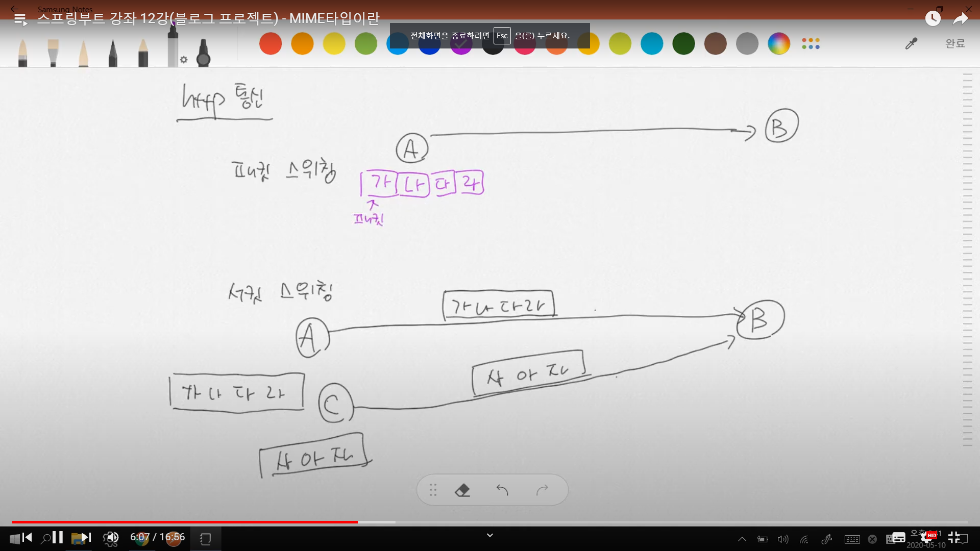
Task: Click the undo arrow
Action: [502, 490]
